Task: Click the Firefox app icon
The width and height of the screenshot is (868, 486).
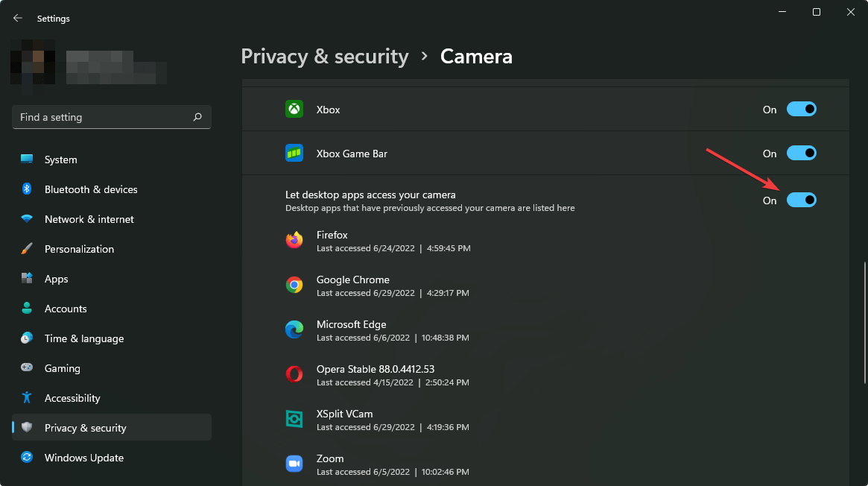Action: pyautogui.click(x=294, y=241)
